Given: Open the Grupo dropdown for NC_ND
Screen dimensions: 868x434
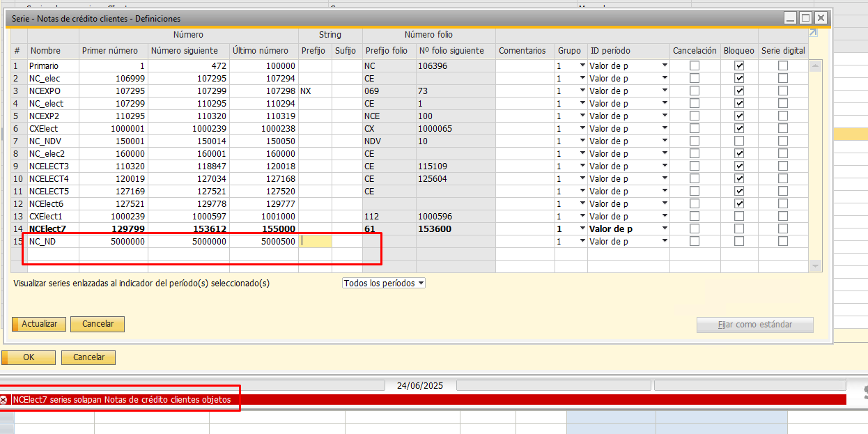Looking at the screenshot, I should (582, 241).
